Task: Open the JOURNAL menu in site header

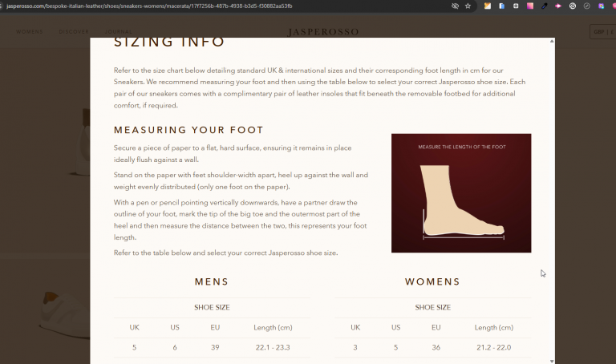Action: [118, 31]
